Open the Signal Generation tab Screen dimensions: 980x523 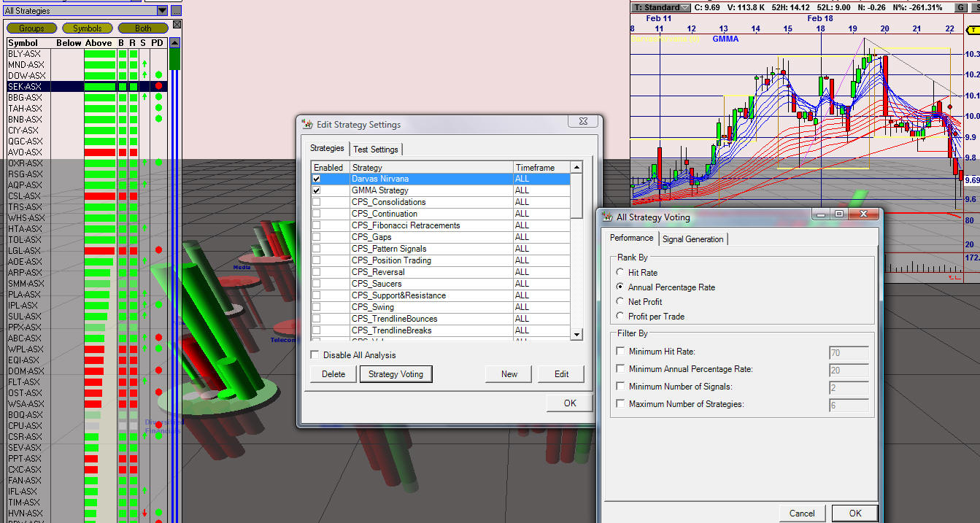coord(692,239)
